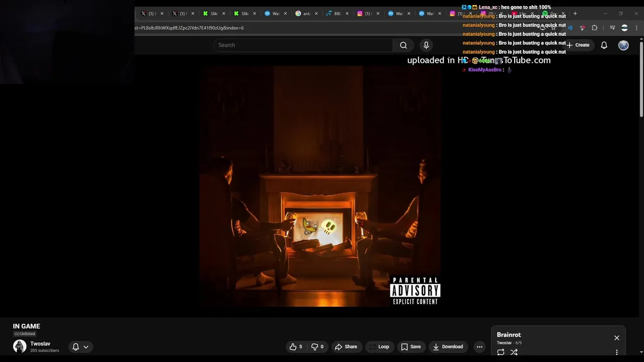
Task: Open the browser media control icon
Action: (x=612, y=28)
